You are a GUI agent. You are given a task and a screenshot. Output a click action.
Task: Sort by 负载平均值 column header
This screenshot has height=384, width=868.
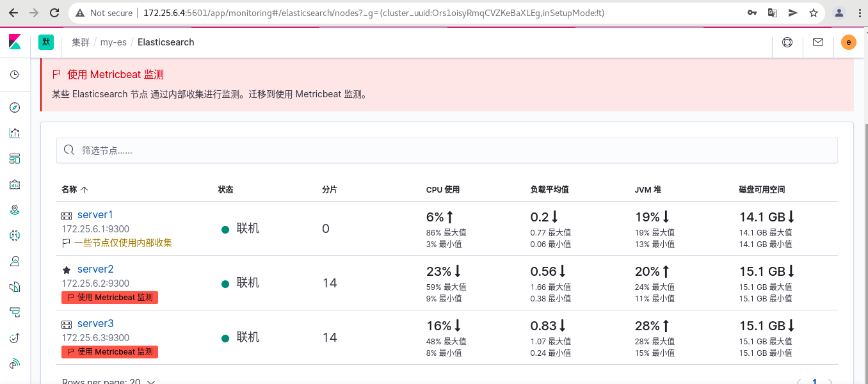click(550, 189)
